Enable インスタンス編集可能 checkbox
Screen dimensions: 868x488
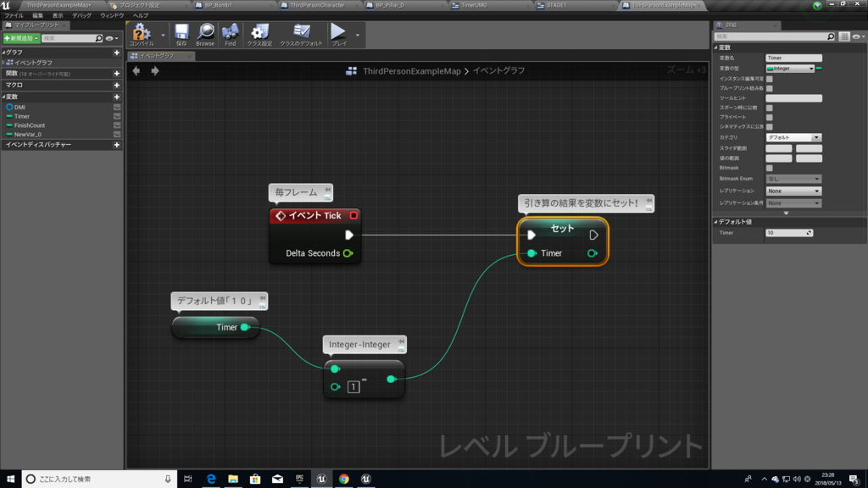tap(770, 79)
